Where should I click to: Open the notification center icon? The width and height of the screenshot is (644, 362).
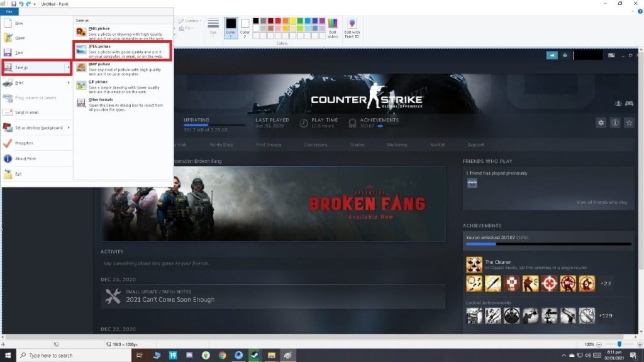pos(634,356)
